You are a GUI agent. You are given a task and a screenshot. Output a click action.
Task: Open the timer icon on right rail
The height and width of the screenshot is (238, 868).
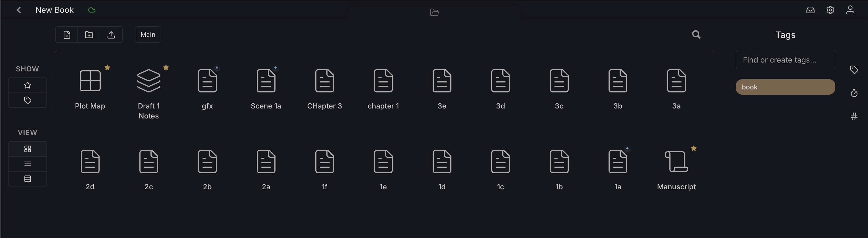coord(854,93)
